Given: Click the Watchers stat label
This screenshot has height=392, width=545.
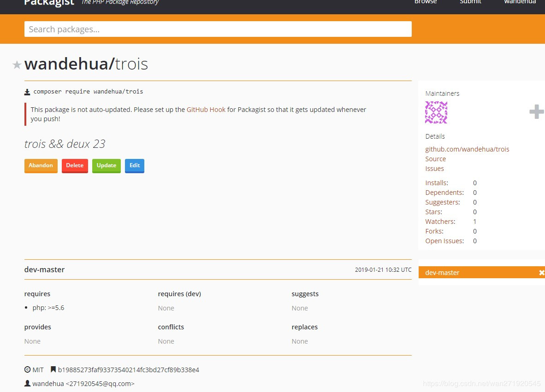Looking at the screenshot, I should 440,222.
